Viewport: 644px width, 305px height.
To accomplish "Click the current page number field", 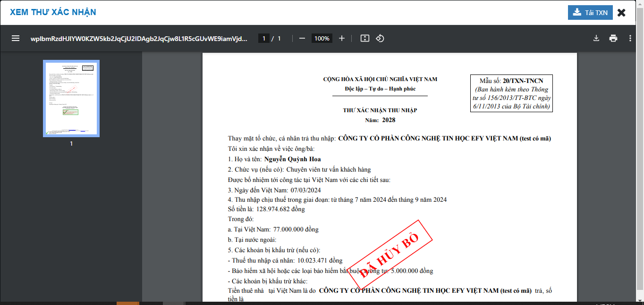I will pyautogui.click(x=263, y=38).
